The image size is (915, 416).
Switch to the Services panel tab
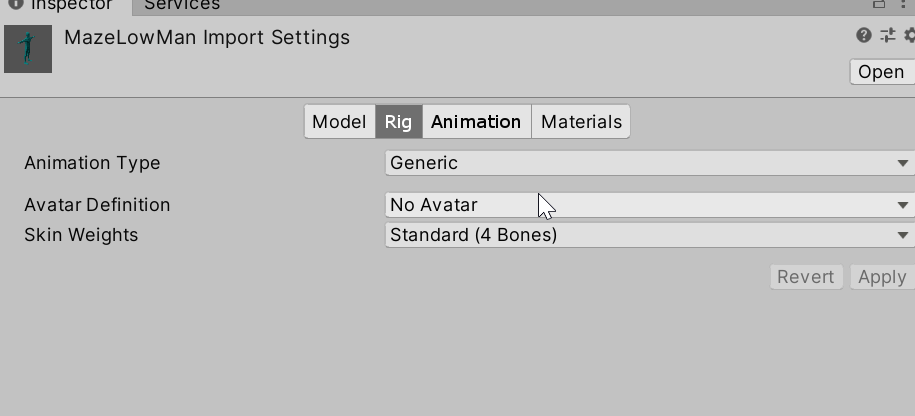pos(182,5)
